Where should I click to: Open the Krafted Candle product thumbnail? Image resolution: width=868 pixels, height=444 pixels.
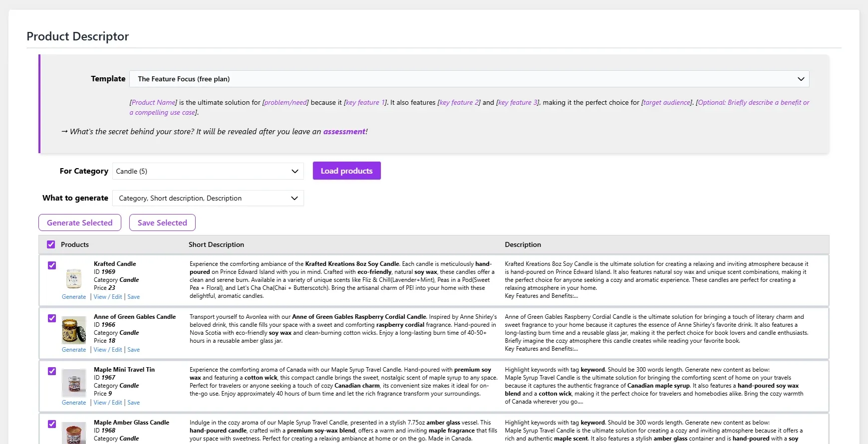(74, 278)
